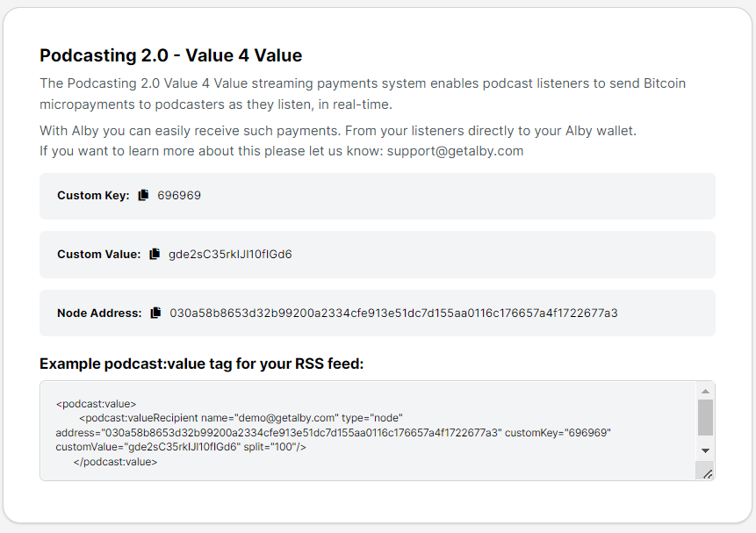The image size is (756, 533).
Task: Copy the Custom Value icon
Action: tap(155, 254)
